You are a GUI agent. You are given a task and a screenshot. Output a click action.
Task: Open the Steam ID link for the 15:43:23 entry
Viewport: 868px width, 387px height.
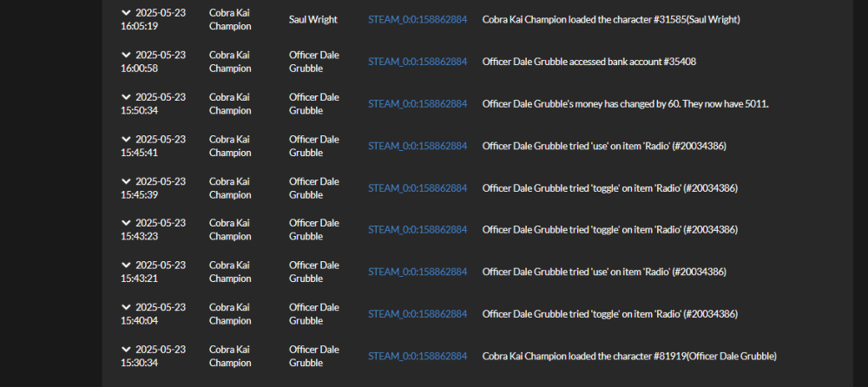click(x=418, y=230)
